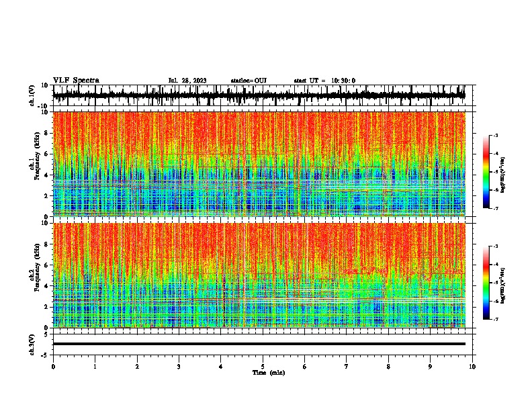Click time axis tick label '3'

[x=179, y=367]
